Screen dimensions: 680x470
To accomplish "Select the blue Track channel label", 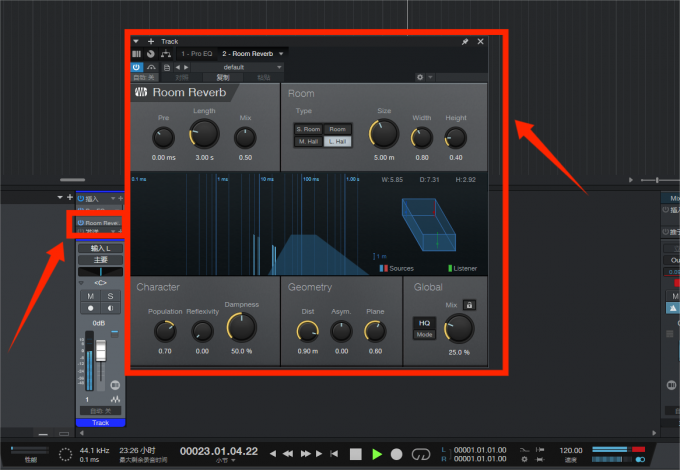I will point(101,423).
